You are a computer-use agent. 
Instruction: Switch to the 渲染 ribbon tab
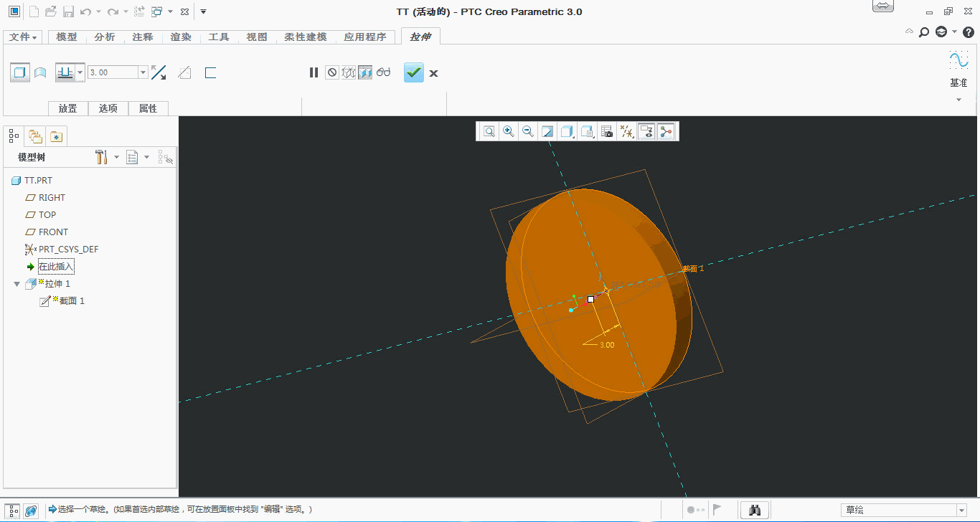click(181, 37)
